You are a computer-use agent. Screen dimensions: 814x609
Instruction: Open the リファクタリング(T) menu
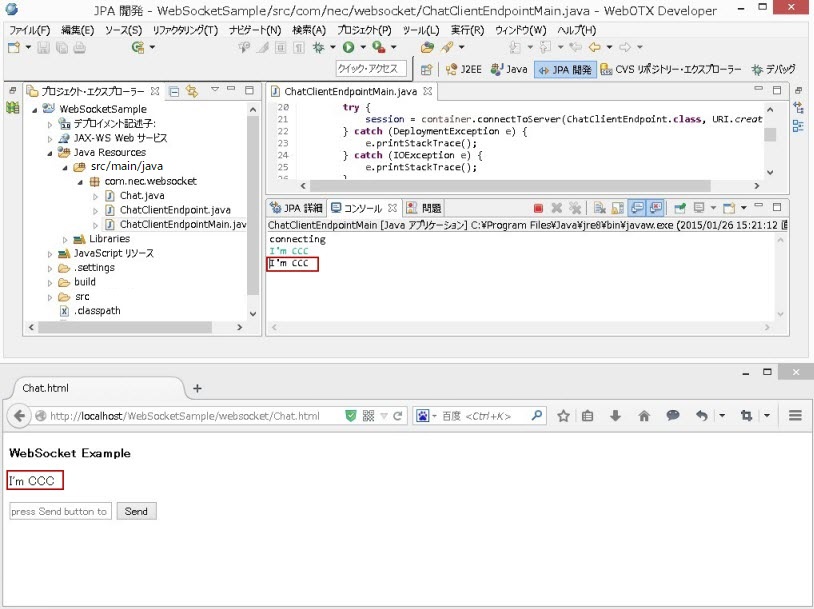click(x=184, y=30)
